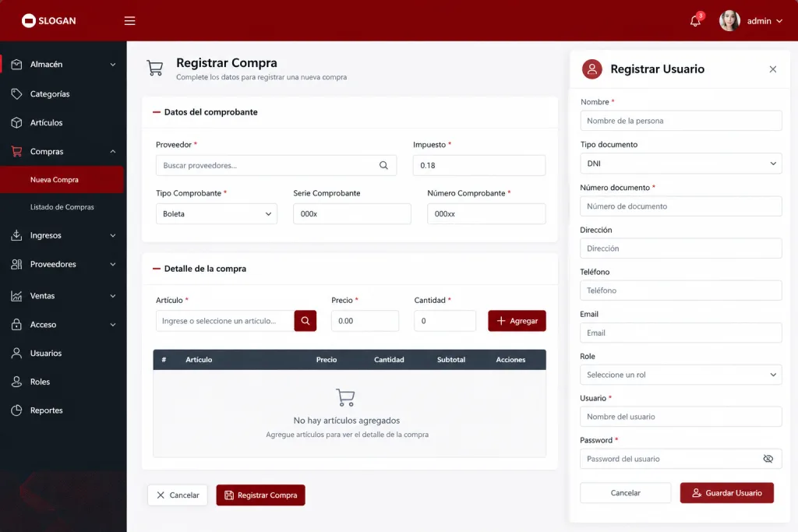Click the Registrar Usuario red user icon
Image resolution: width=798 pixels, height=532 pixels.
(592, 69)
